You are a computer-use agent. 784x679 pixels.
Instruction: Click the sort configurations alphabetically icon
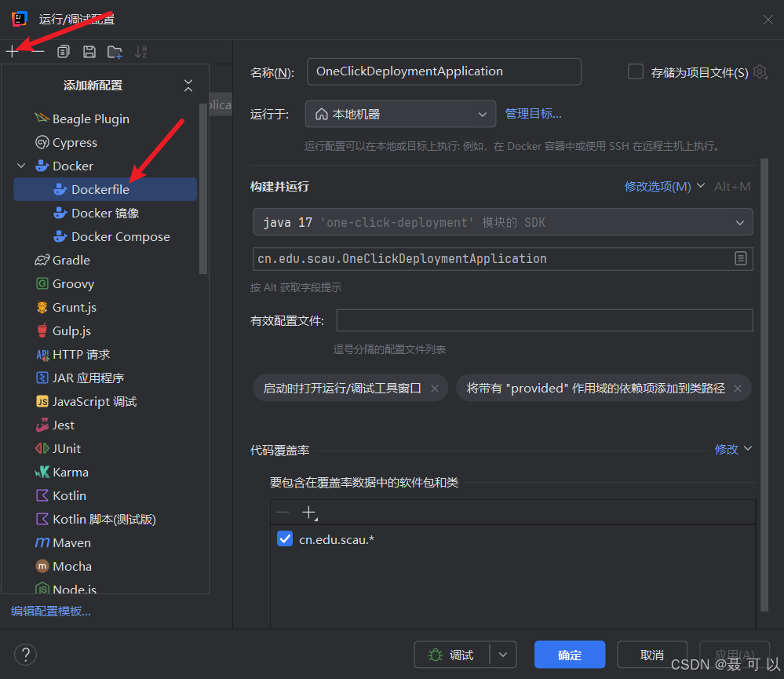pyautogui.click(x=141, y=52)
